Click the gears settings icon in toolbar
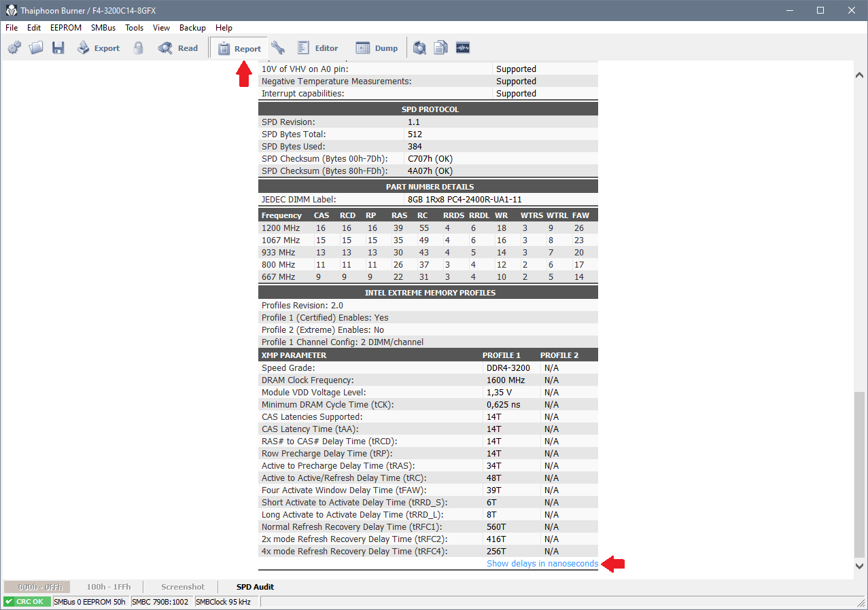 point(14,48)
